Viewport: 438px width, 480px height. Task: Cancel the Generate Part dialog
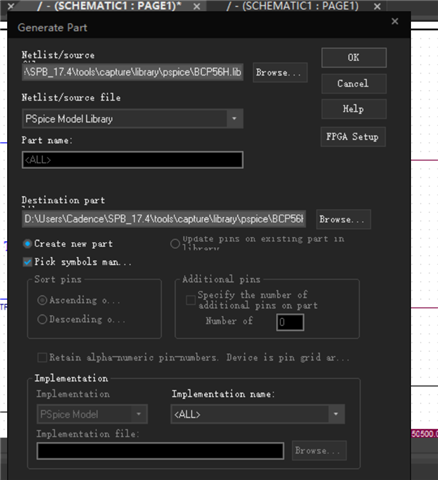(354, 83)
